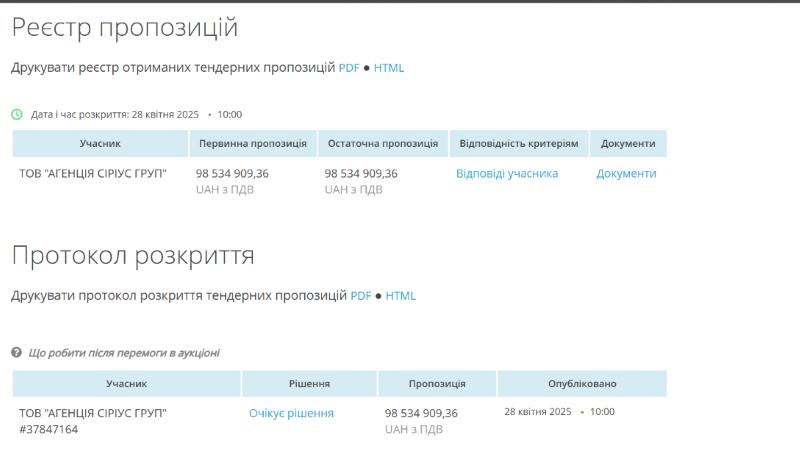Click 'Рішення' column header in protocol table
The image size is (800, 449).
click(309, 384)
